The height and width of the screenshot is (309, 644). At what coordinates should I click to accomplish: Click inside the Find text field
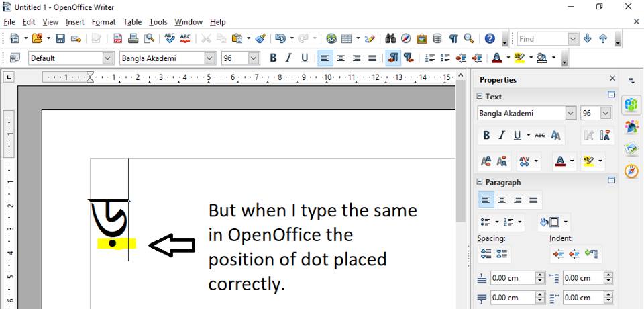(542, 39)
